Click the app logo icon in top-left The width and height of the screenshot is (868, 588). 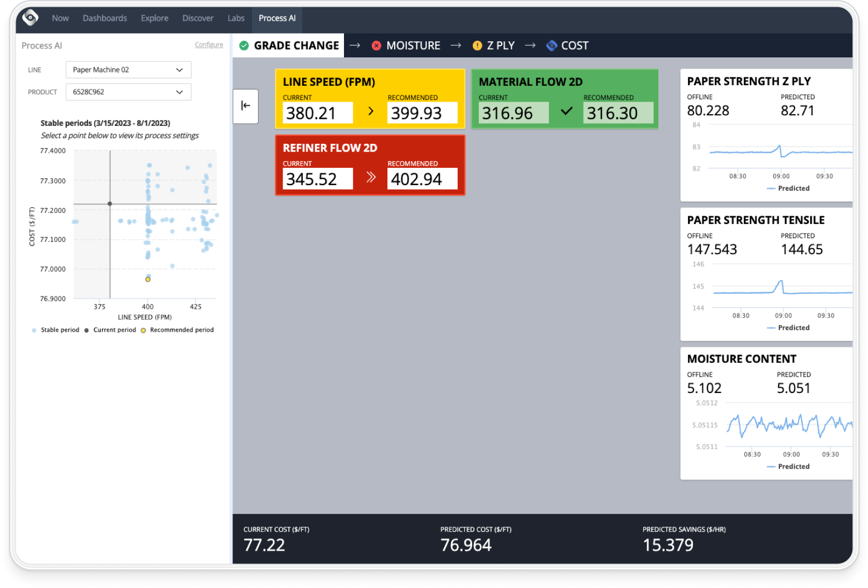click(x=30, y=18)
